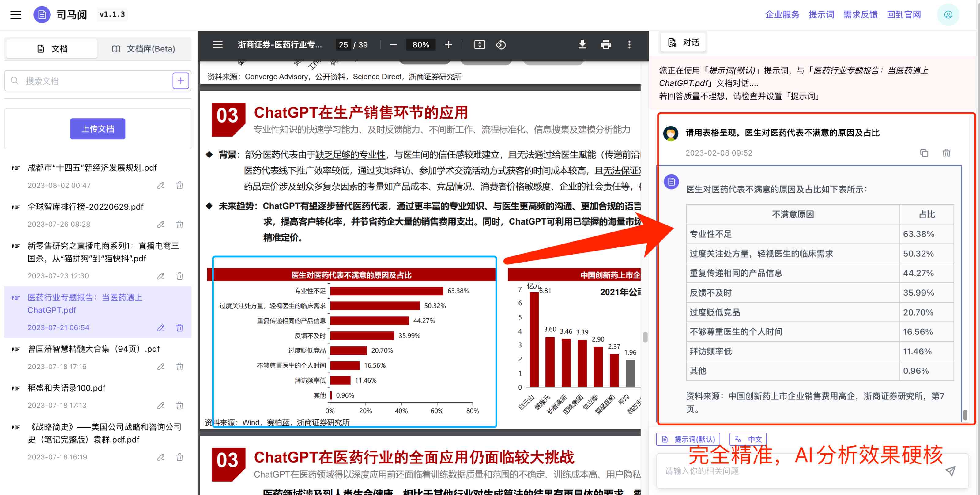
Task: Click the 中文 language button
Action: click(x=748, y=440)
